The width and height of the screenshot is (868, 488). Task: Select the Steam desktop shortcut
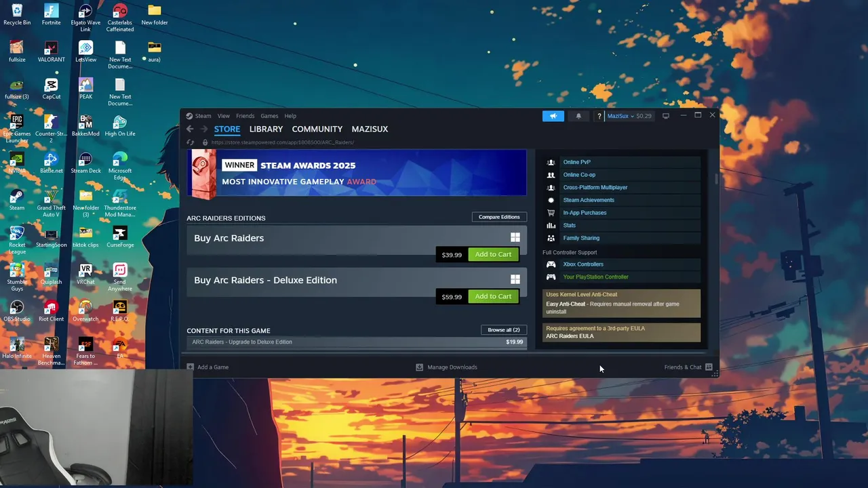click(x=17, y=200)
